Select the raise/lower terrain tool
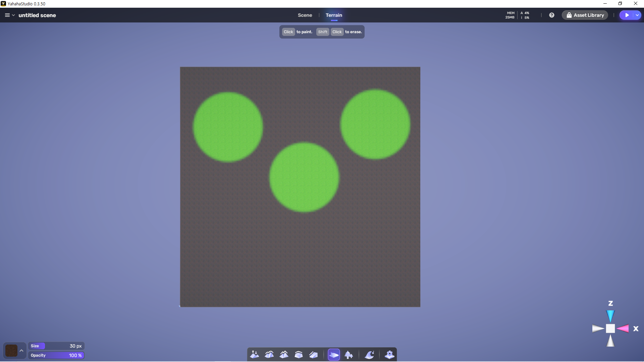 tap(255, 355)
